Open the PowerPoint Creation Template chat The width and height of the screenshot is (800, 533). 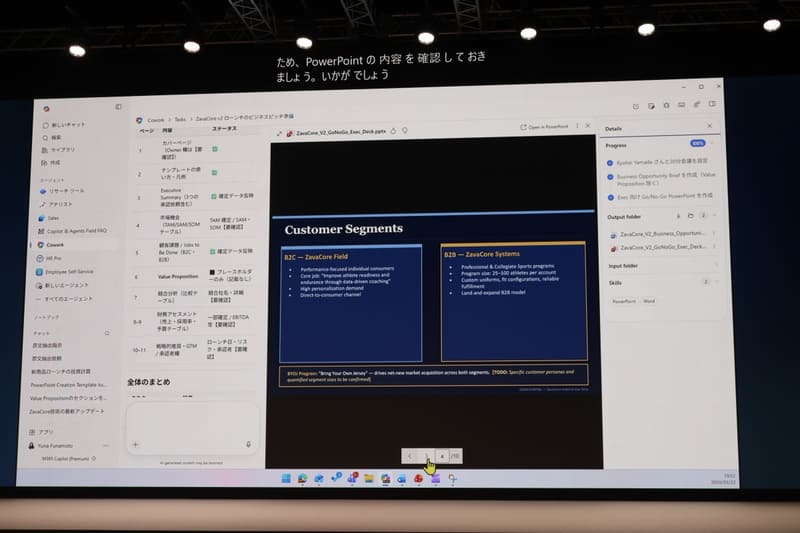[68, 385]
